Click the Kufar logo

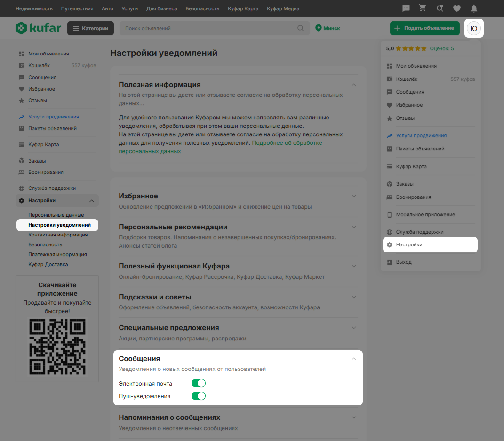[38, 28]
